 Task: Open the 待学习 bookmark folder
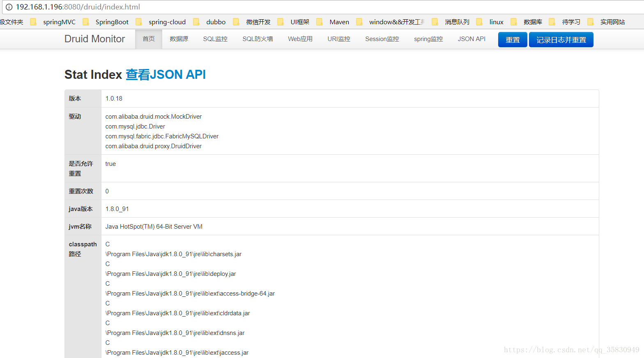tap(565, 22)
